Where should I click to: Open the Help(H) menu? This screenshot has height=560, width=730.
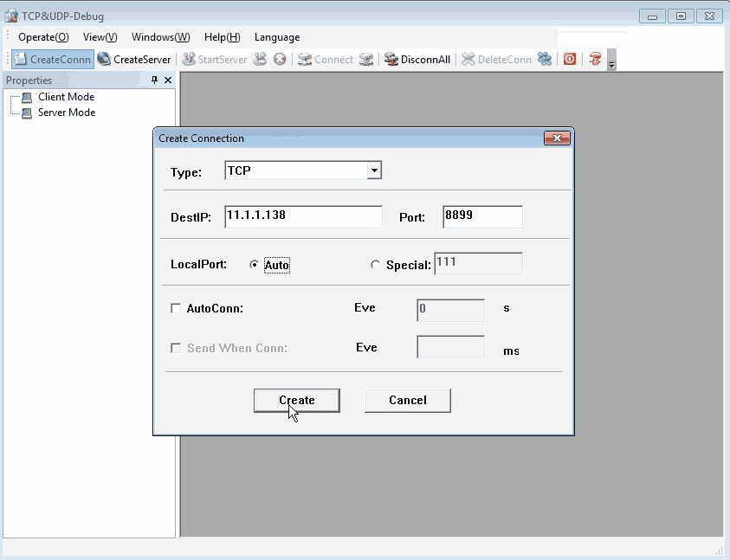pos(222,37)
